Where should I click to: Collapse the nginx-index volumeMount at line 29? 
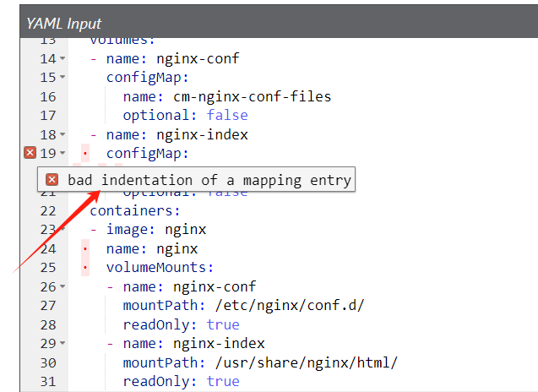coord(62,344)
